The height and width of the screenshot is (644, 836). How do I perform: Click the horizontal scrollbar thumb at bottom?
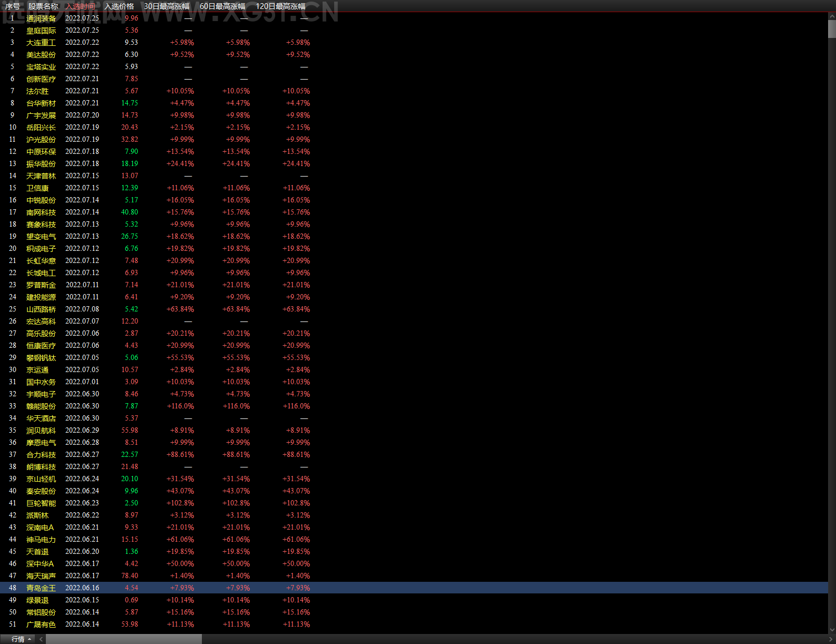click(124, 639)
